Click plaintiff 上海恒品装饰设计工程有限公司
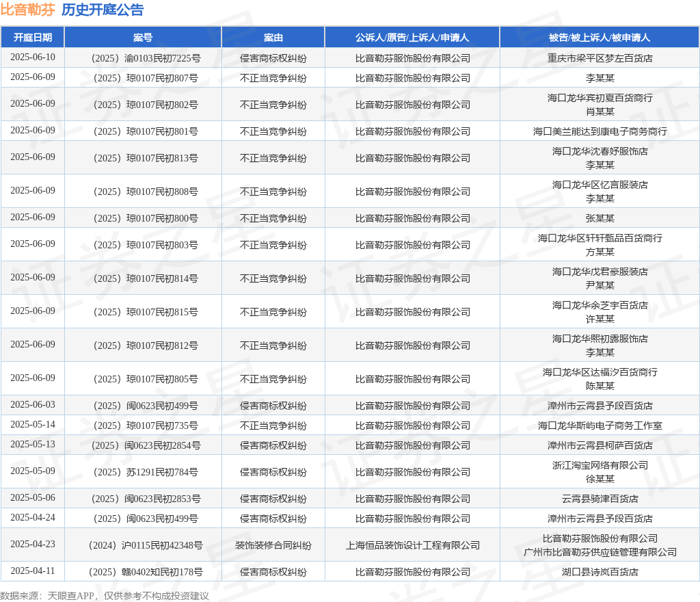This screenshot has width=700, height=602. [412, 545]
